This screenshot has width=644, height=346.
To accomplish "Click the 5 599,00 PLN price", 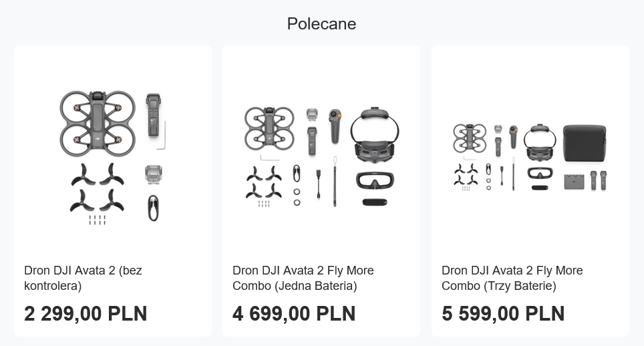I will point(503,313).
